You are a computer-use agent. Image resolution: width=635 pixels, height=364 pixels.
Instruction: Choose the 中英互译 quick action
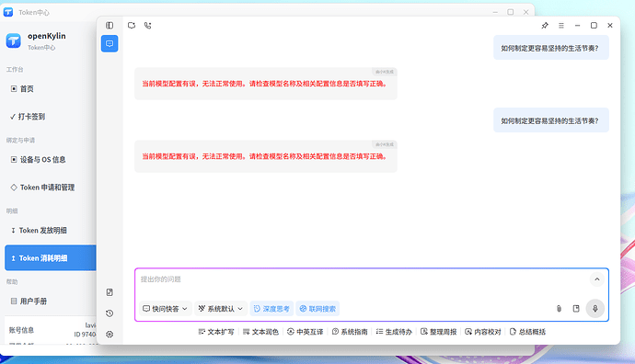(x=306, y=332)
